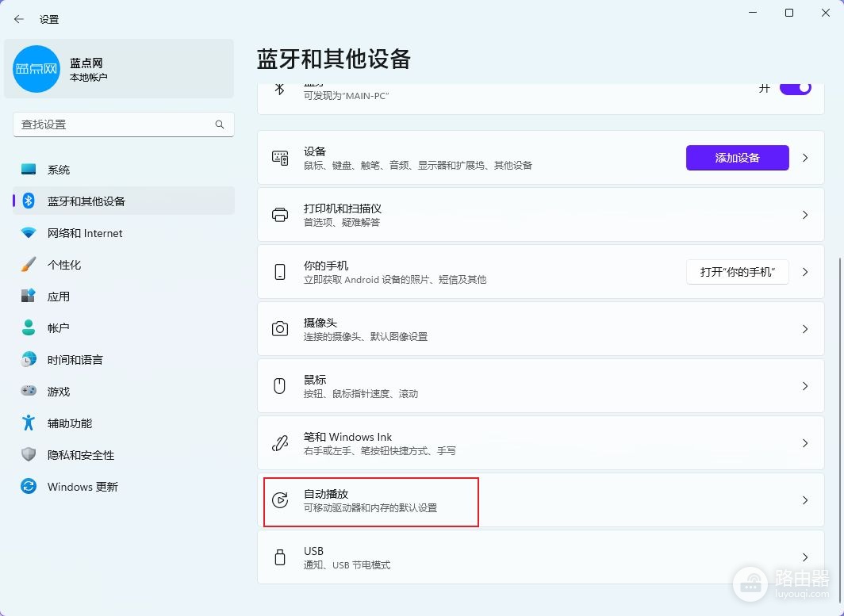
Task: Click the 蓝点网 account name text
Action: coord(86,63)
